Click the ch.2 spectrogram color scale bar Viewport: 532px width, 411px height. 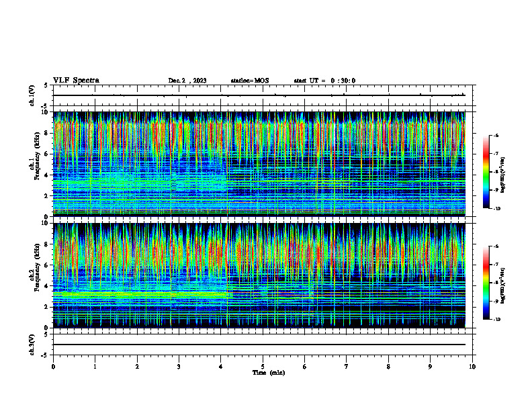click(486, 283)
